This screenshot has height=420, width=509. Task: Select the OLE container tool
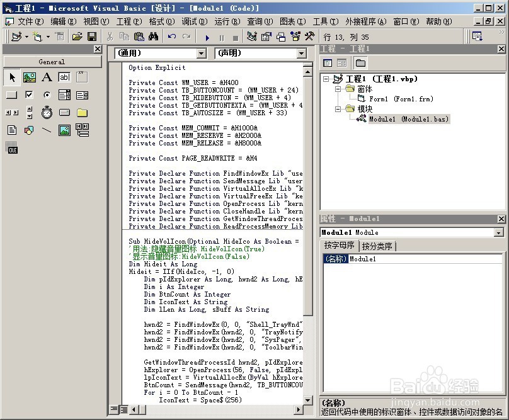point(12,148)
